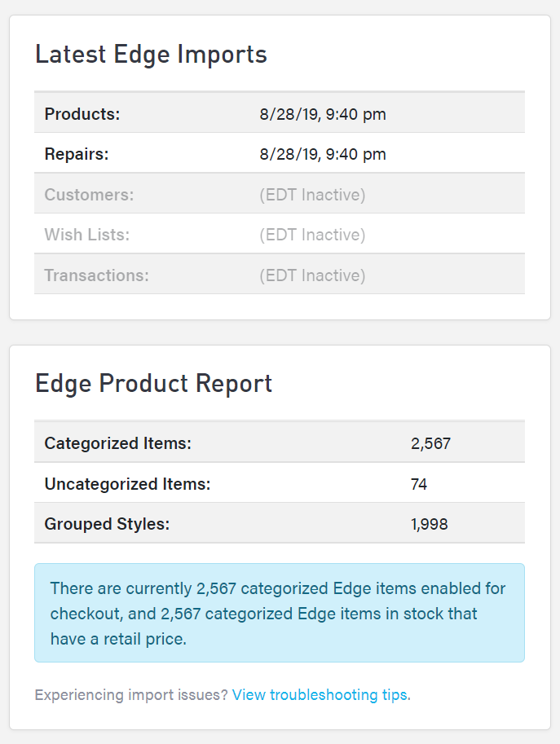Click the 74 uncategorized items count

pos(419,484)
